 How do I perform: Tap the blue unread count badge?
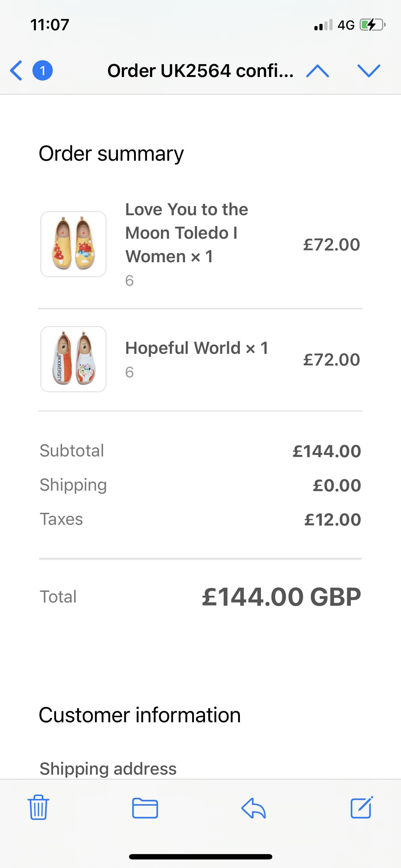click(x=43, y=71)
